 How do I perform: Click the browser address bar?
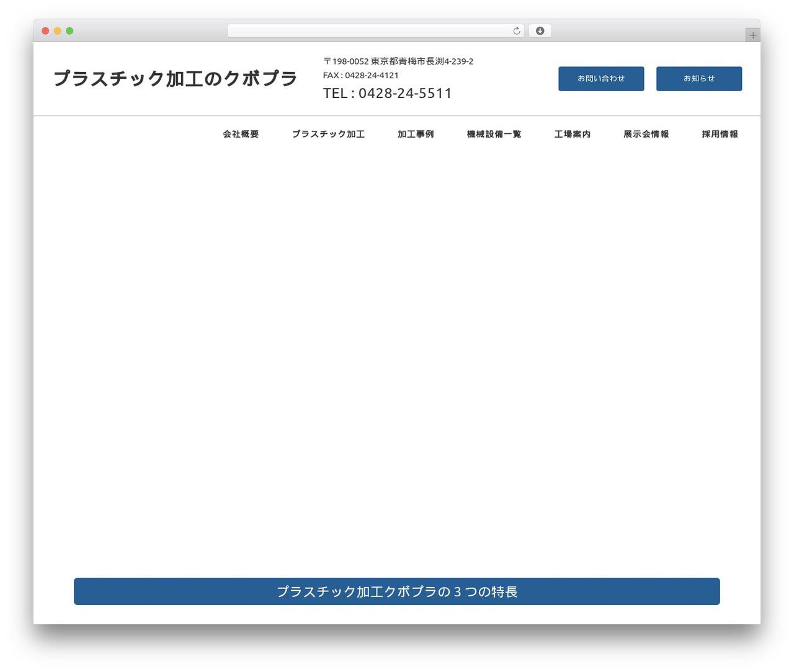375,31
